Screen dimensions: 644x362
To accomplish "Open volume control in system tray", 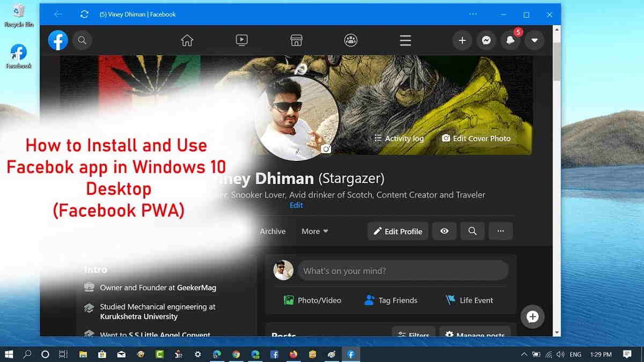I will tap(561, 354).
